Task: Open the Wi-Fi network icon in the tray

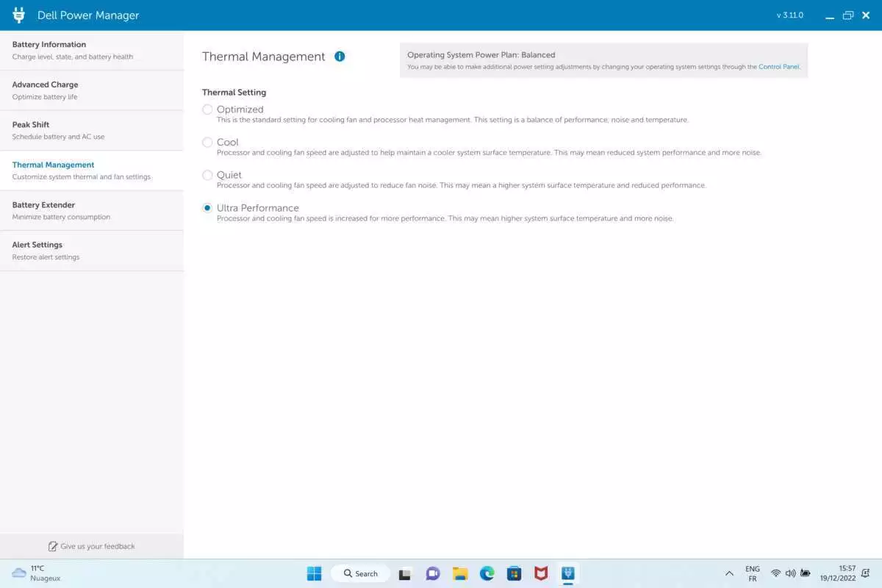Action: point(775,573)
